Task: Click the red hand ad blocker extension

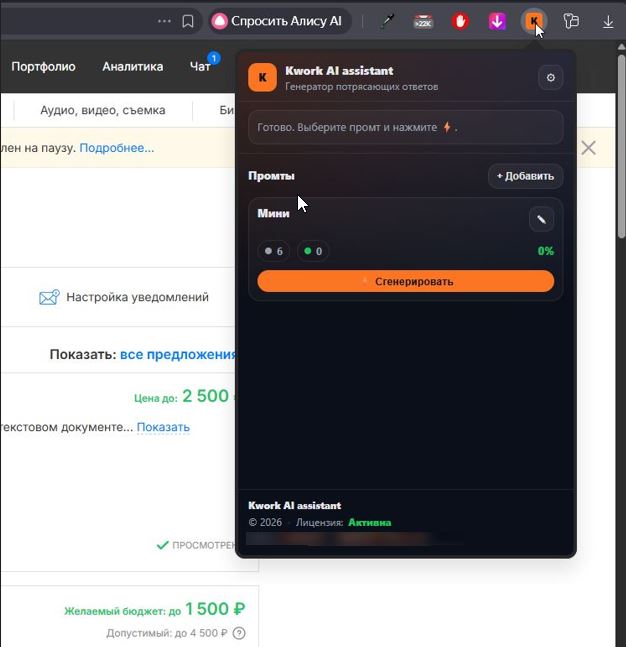Action: tap(460, 21)
